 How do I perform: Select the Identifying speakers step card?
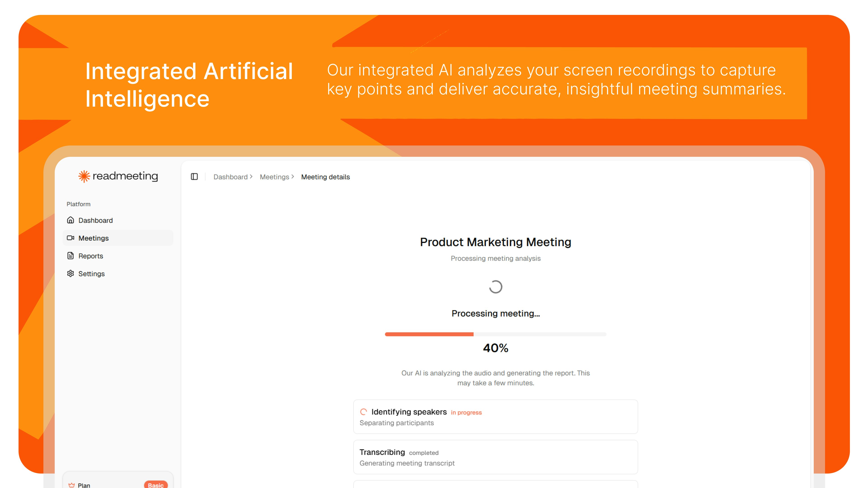tap(495, 417)
